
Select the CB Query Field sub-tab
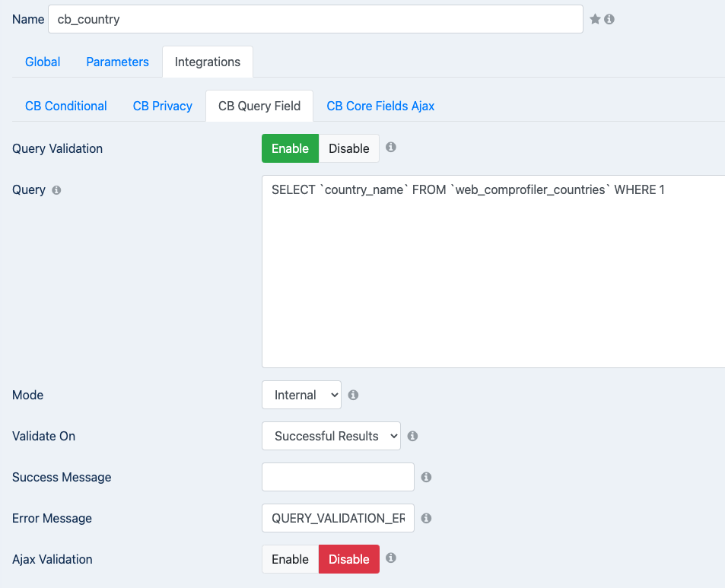259,106
